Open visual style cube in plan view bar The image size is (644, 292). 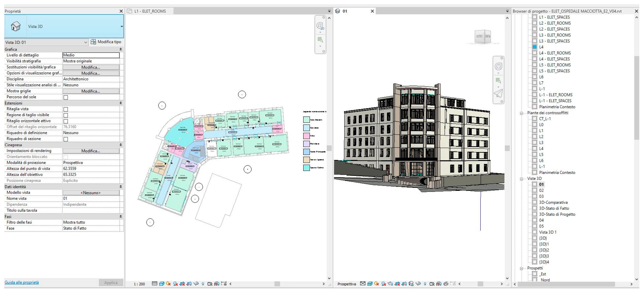point(162,284)
